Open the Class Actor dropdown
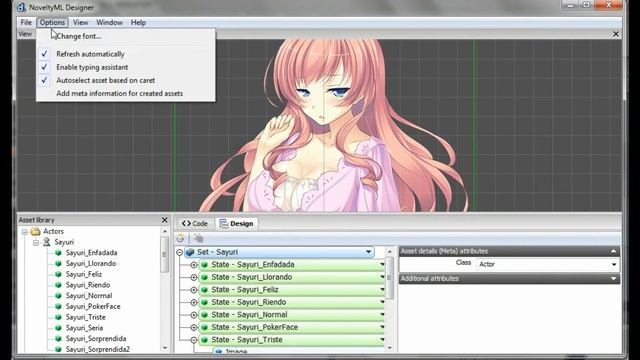The width and height of the screenshot is (640, 360). tap(613, 264)
